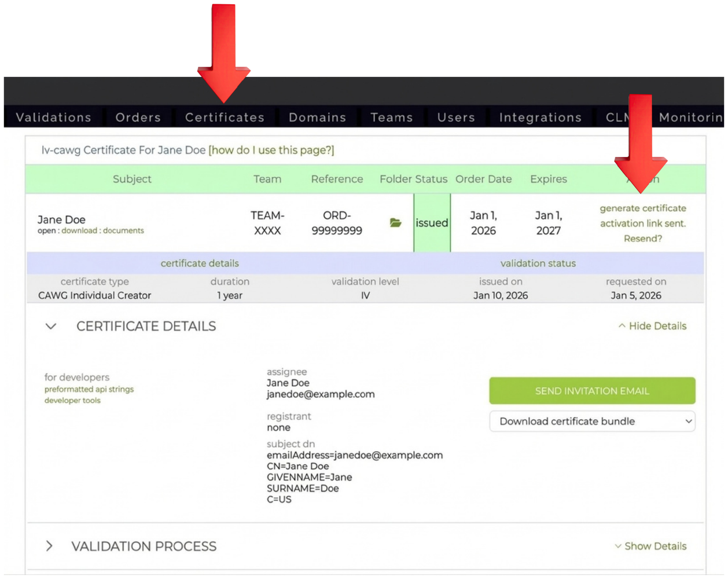Click the green folder icon for Jane Doe
This screenshot has width=728, height=579.
[x=396, y=223]
